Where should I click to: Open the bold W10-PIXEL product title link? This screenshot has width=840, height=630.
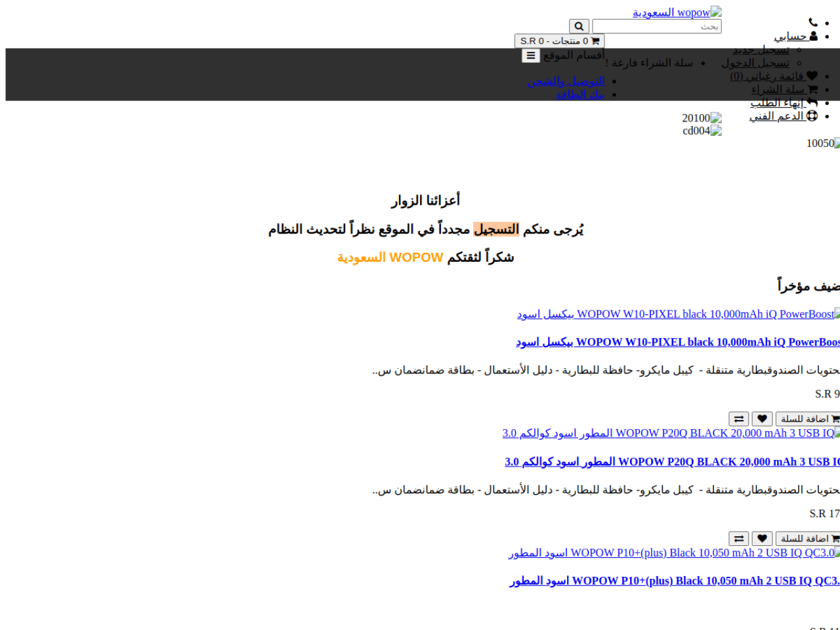coord(678,342)
